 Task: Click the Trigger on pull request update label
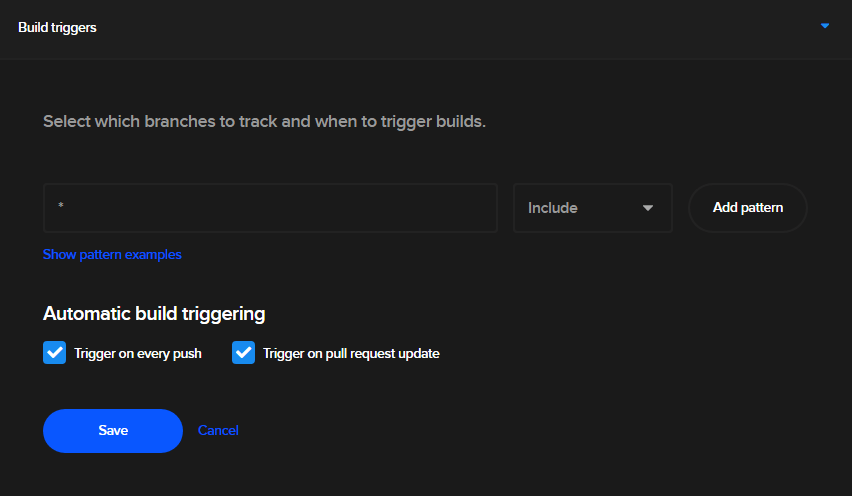351,354
